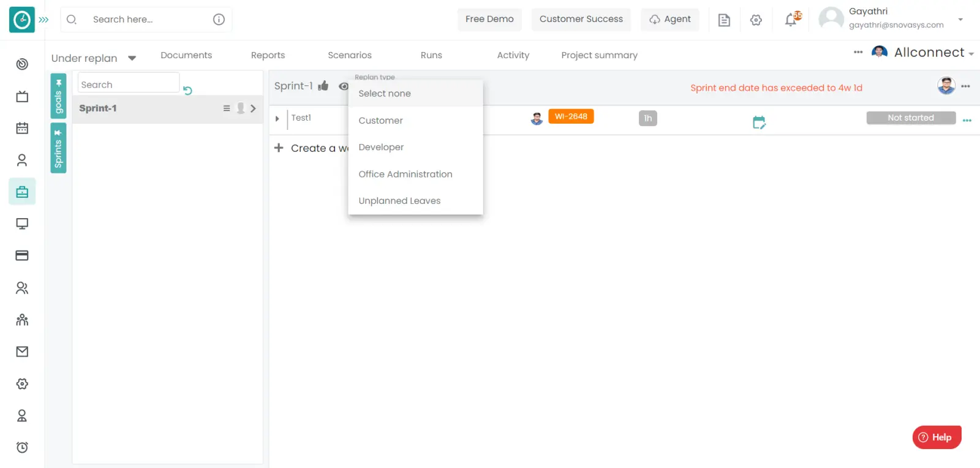
Task: Choose Unplanned Leaves replan type
Action: point(399,201)
